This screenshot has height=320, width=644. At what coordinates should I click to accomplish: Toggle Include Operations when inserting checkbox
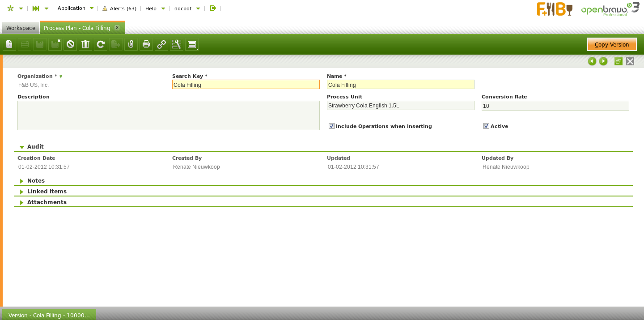pos(331,126)
